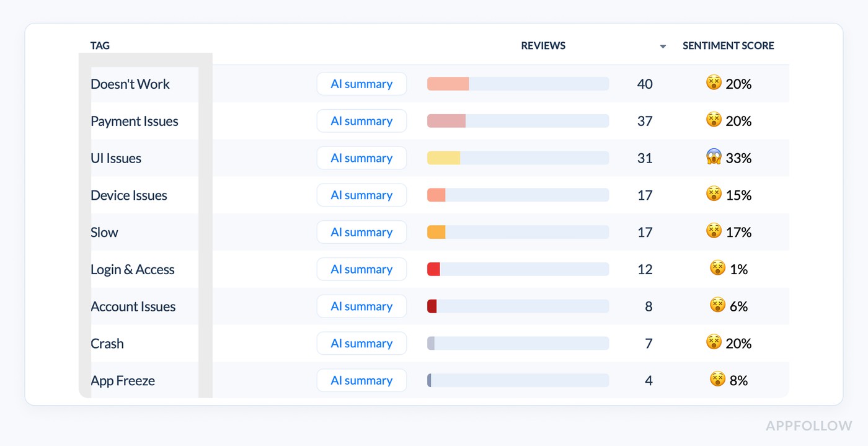Click the dizzy-face emoji beside Doesn't Work
The height and width of the screenshot is (446, 868).
coord(714,84)
